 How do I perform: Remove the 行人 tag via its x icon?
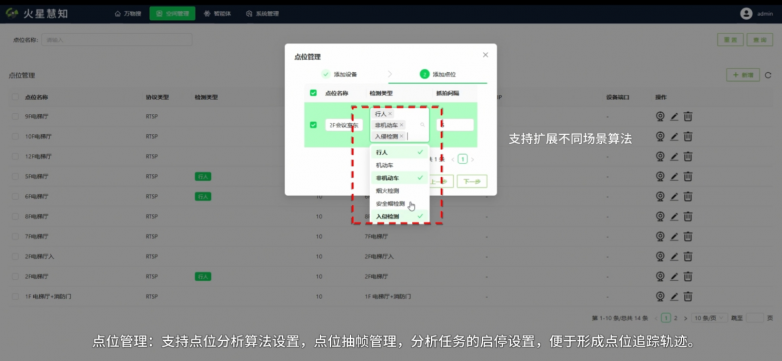pyautogui.click(x=390, y=114)
